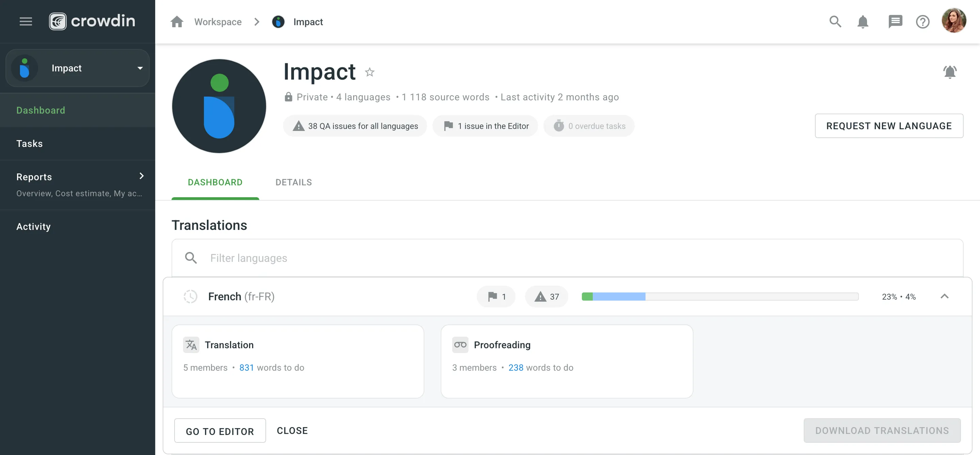Open the hamburger menu next to Crowdin logo
The image size is (980, 455).
(x=26, y=21)
